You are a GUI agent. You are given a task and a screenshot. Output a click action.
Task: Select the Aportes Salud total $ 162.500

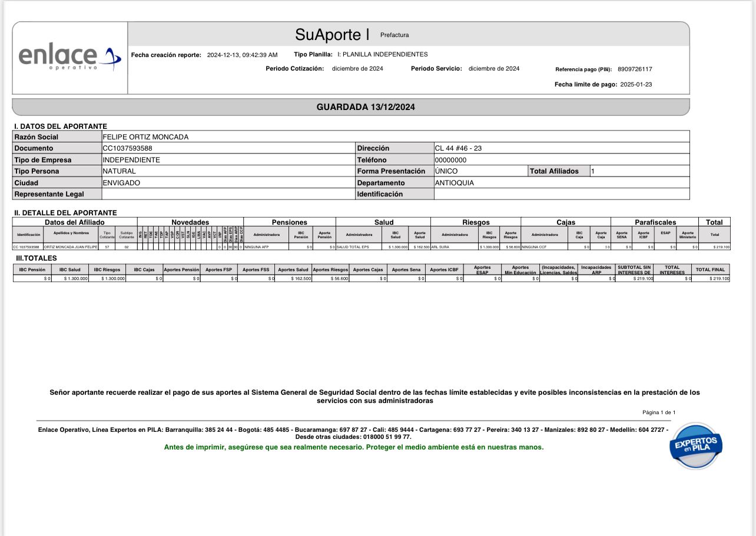(293, 278)
